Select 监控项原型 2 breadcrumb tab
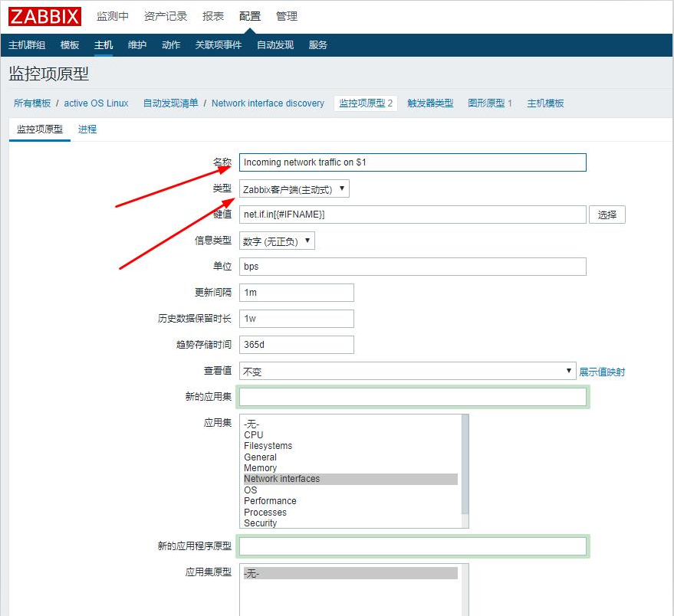Screen dimensions: 674x616 tap(366, 103)
